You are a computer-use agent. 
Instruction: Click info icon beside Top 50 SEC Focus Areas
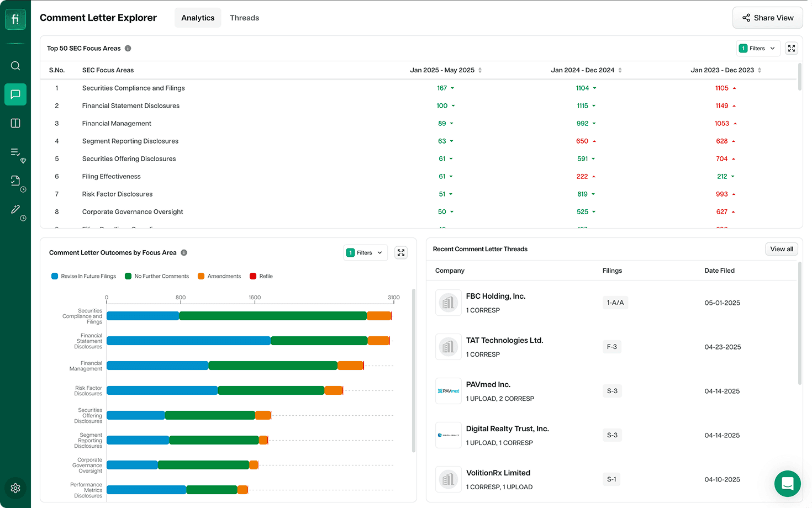point(128,49)
